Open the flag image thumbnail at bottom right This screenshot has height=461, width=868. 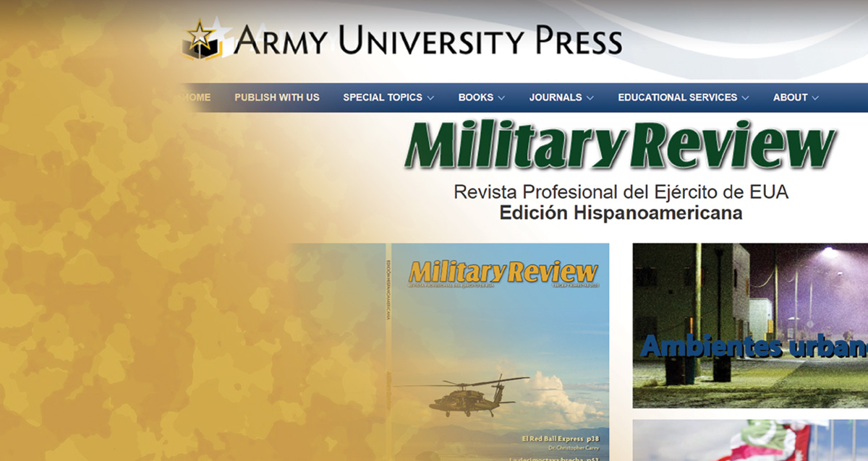pos(750,440)
